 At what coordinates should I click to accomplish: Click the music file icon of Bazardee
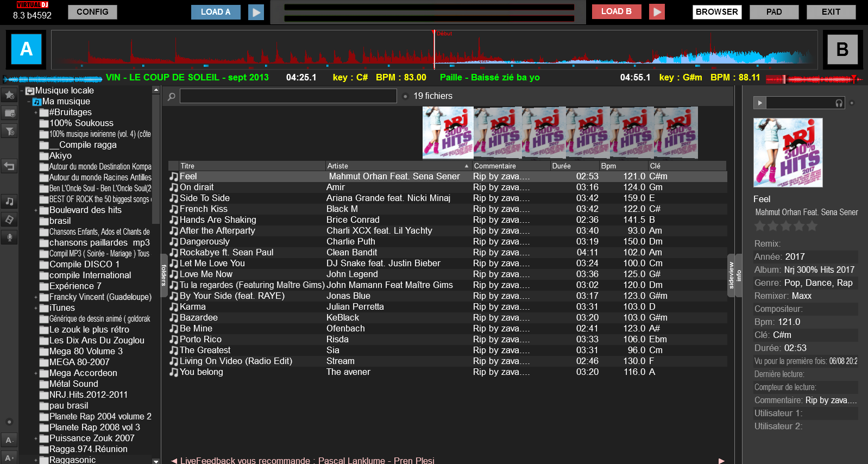click(x=174, y=318)
